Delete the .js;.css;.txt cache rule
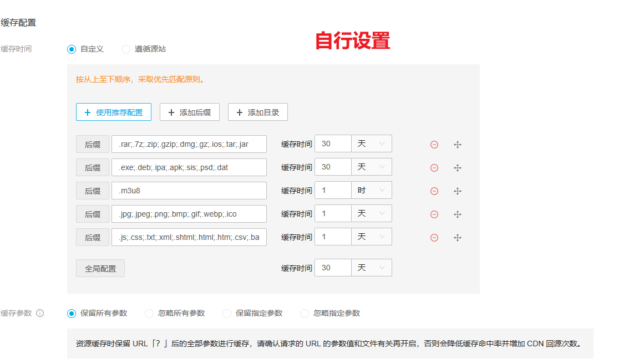The image size is (639, 364). click(x=434, y=238)
